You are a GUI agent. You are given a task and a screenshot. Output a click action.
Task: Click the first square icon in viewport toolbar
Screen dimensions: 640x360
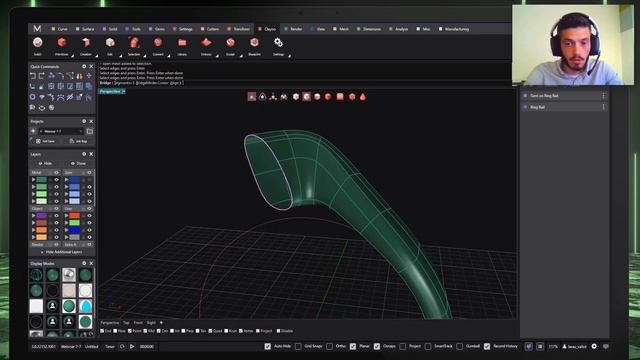pos(252,97)
